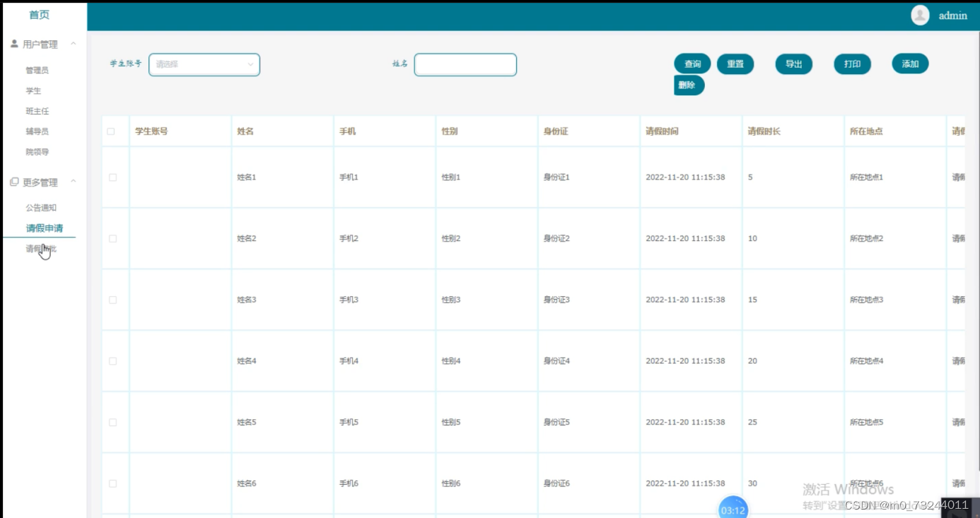The width and height of the screenshot is (980, 518).
Task: Click the 手机 column header
Action: [348, 131]
